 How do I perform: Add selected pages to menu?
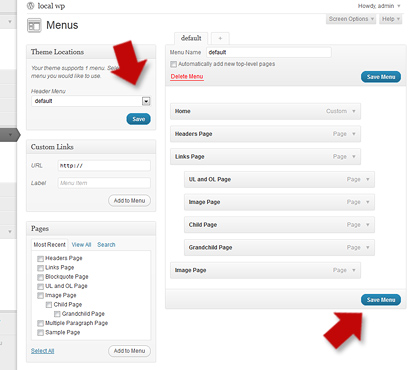(129, 351)
